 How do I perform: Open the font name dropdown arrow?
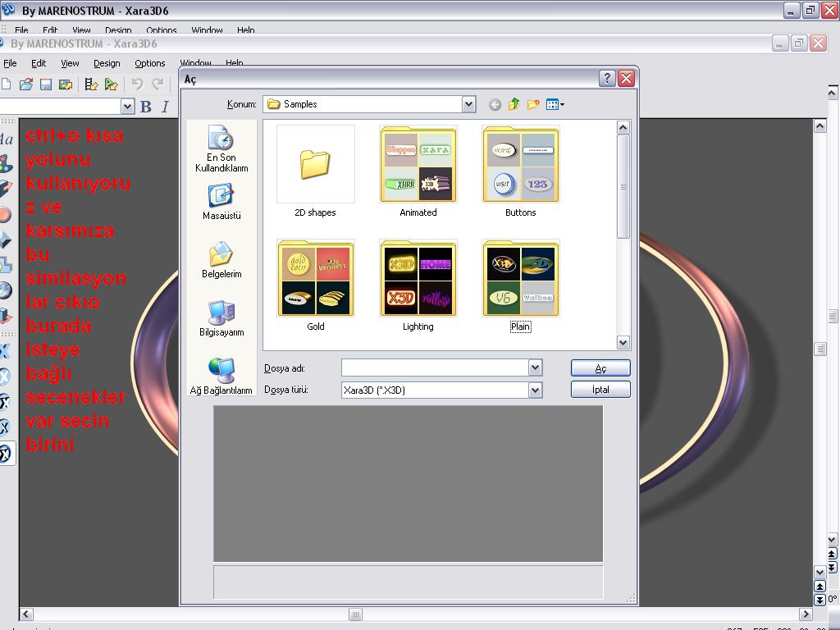(127, 107)
